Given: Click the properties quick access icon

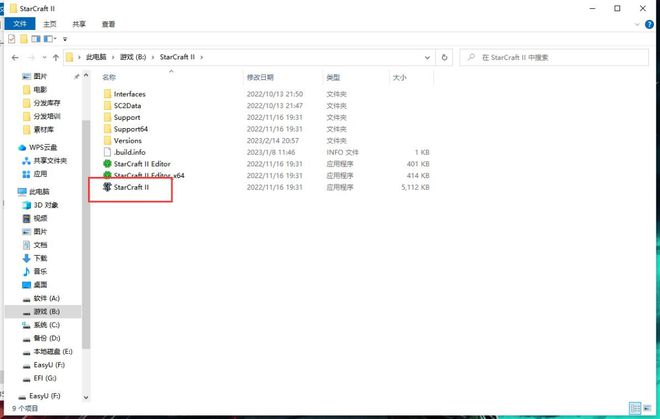Looking at the screenshot, I should (x=12, y=39).
